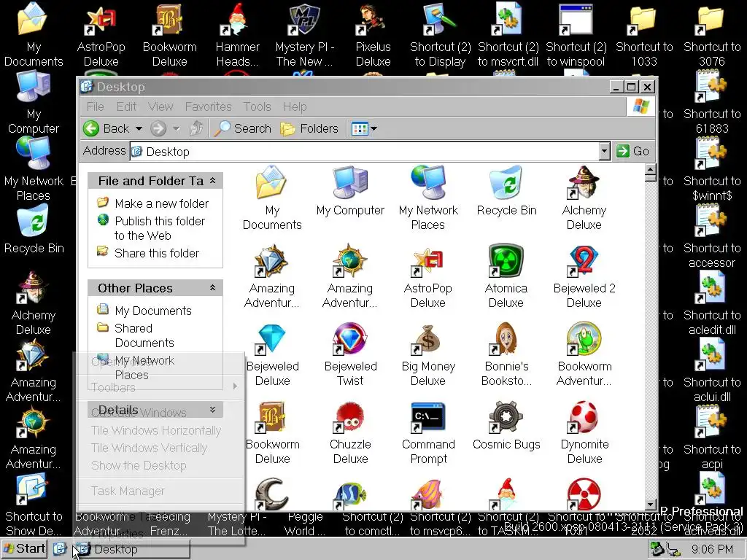Select Bejeweled Deluxe icon in Desktop window

pyautogui.click(x=272, y=354)
